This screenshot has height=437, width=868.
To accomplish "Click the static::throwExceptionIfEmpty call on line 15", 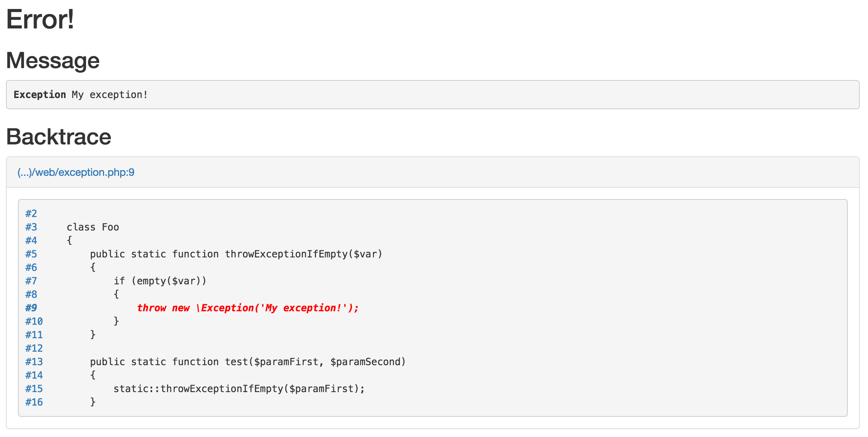I will pos(239,389).
